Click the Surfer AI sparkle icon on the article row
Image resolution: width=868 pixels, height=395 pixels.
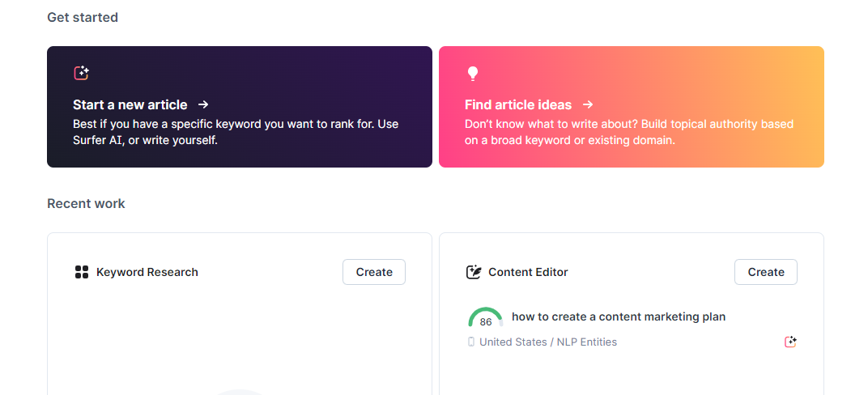pyautogui.click(x=790, y=342)
